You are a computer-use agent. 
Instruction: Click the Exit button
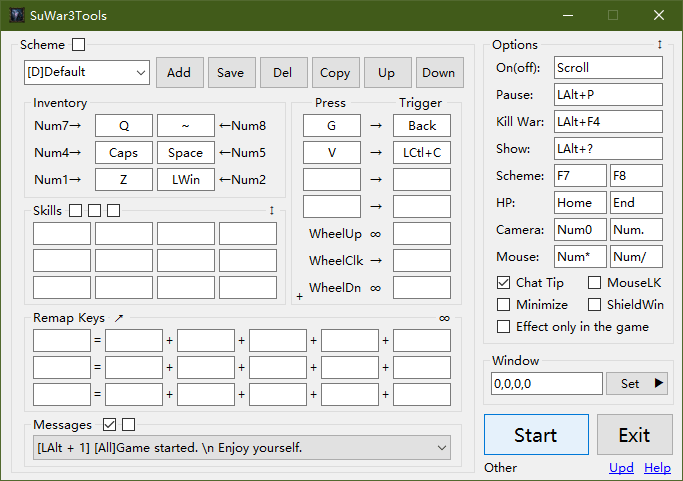pyautogui.click(x=635, y=434)
